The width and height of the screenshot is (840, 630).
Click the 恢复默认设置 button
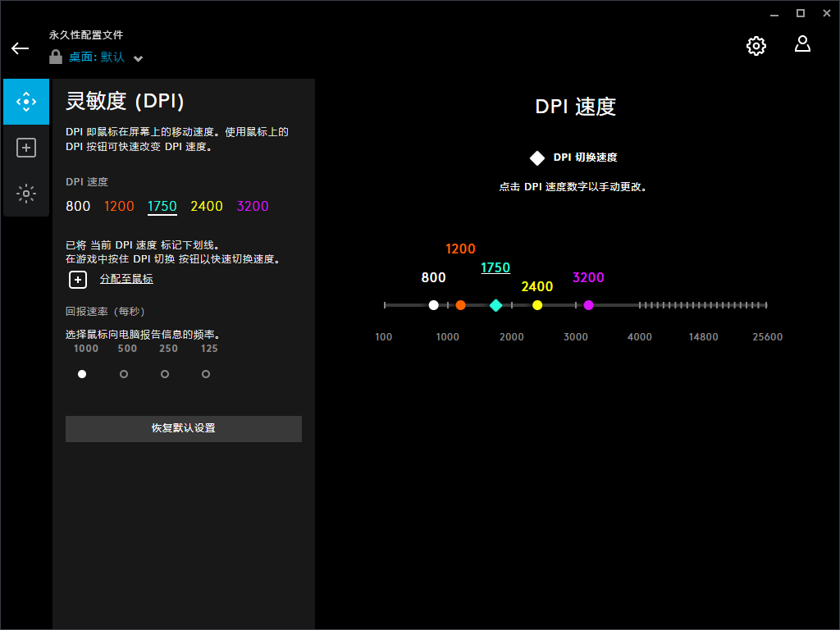coord(184,428)
